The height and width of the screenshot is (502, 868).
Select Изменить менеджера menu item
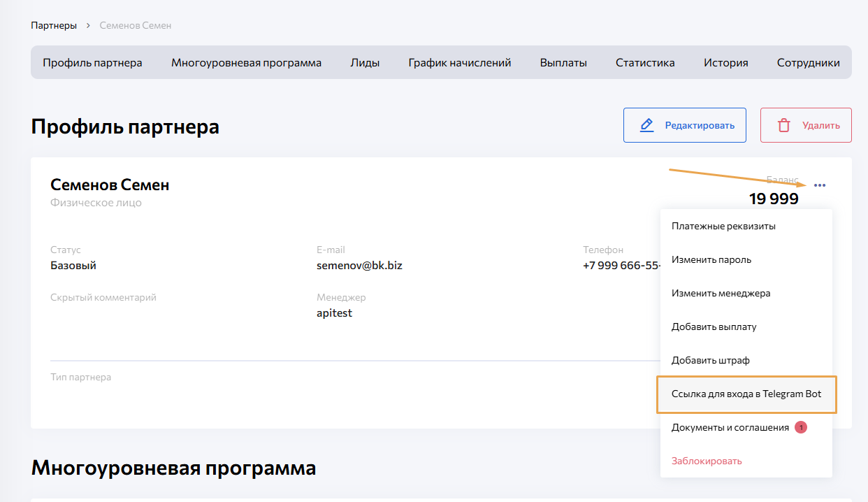(721, 293)
